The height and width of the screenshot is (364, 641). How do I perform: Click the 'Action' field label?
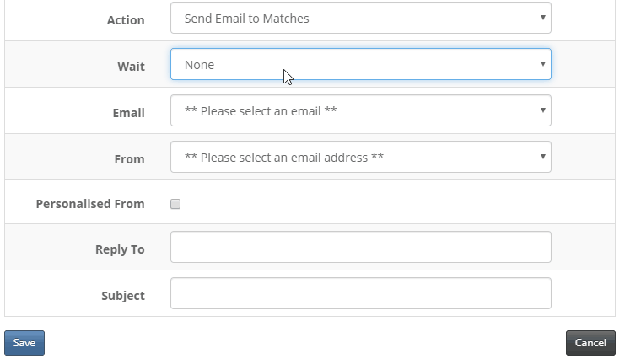click(126, 20)
